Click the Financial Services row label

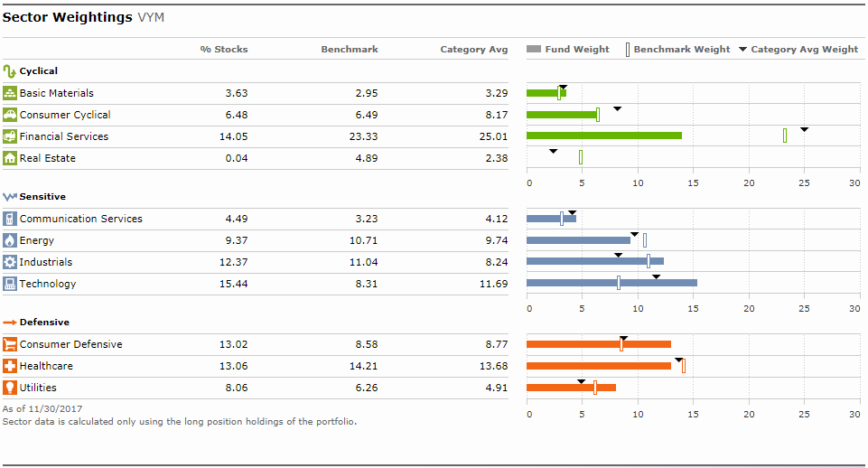coord(63,136)
